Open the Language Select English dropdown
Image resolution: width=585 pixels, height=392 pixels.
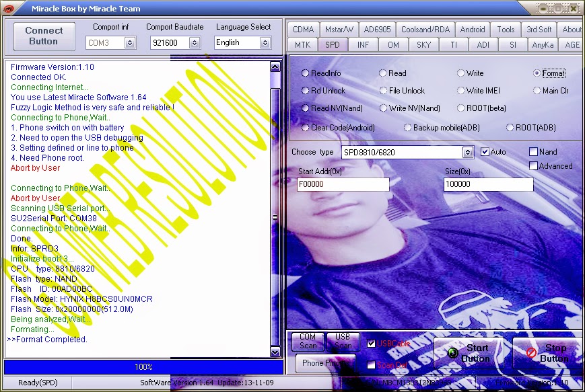(x=265, y=43)
